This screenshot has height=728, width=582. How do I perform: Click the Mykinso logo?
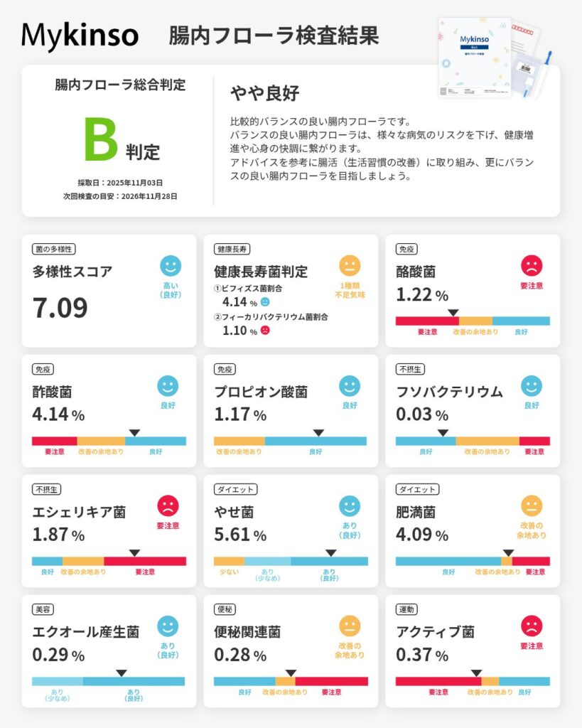point(80,35)
